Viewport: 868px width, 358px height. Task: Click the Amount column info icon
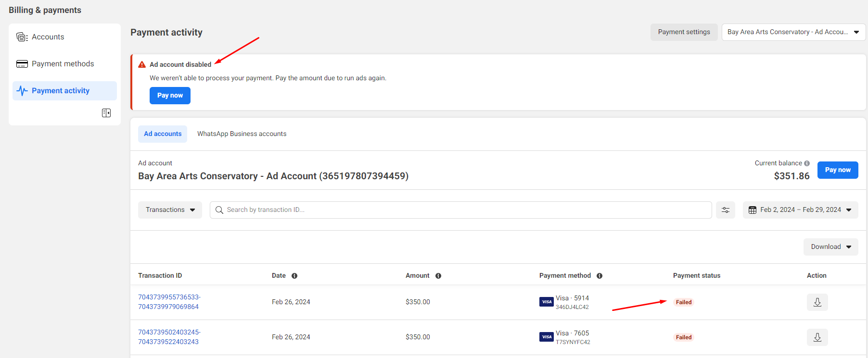point(438,276)
